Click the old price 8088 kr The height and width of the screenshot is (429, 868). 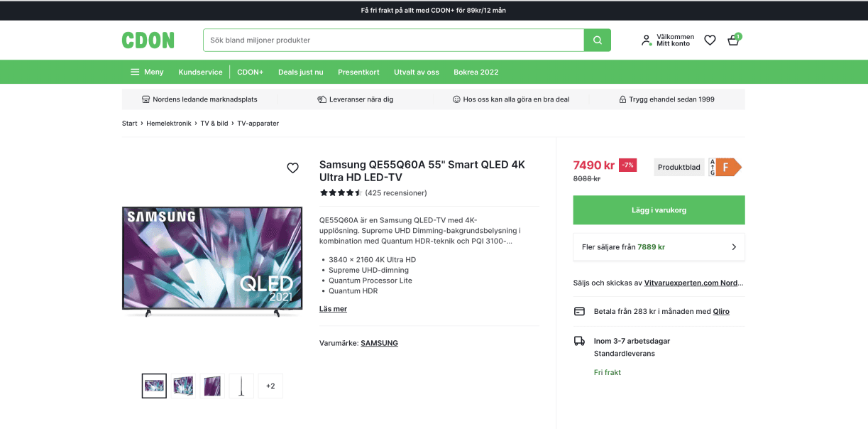pyautogui.click(x=587, y=179)
